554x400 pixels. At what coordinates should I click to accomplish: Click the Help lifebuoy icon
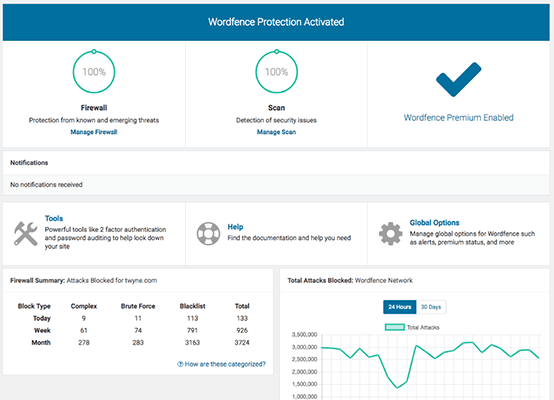[208, 233]
